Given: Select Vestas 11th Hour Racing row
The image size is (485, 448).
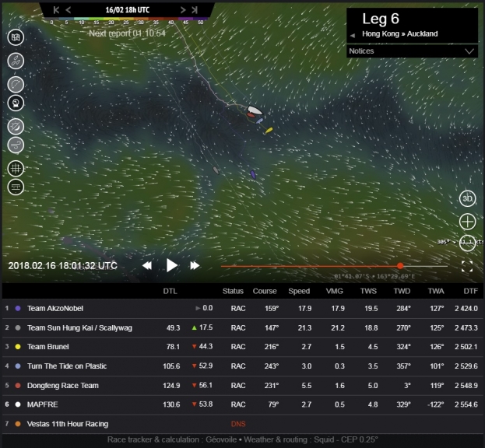Looking at the screenshot, I should [x=243, y=424].
